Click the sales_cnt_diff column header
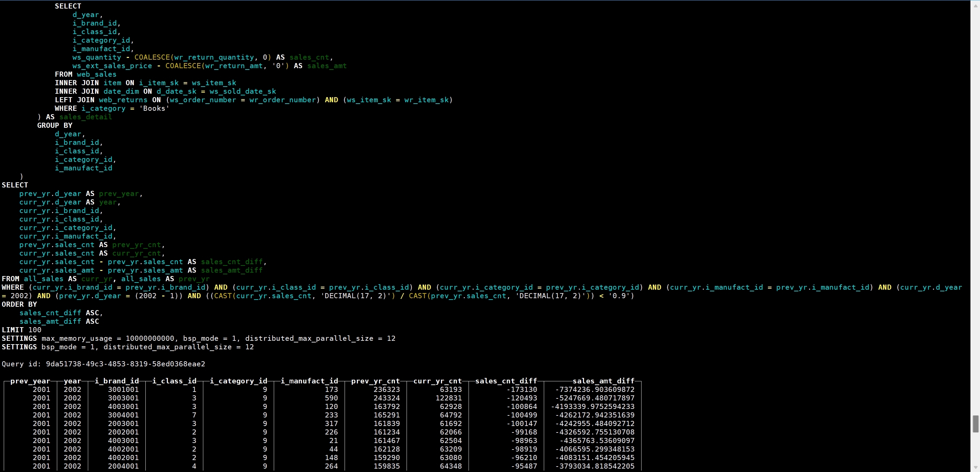Screen dimensions: 980x472 tap(506, 381)
